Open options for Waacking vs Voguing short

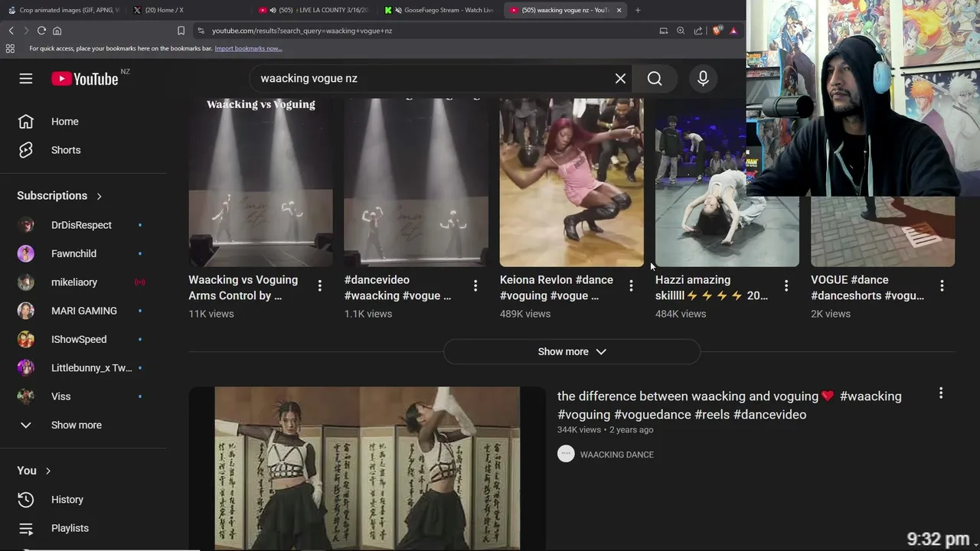pos(320,285)
